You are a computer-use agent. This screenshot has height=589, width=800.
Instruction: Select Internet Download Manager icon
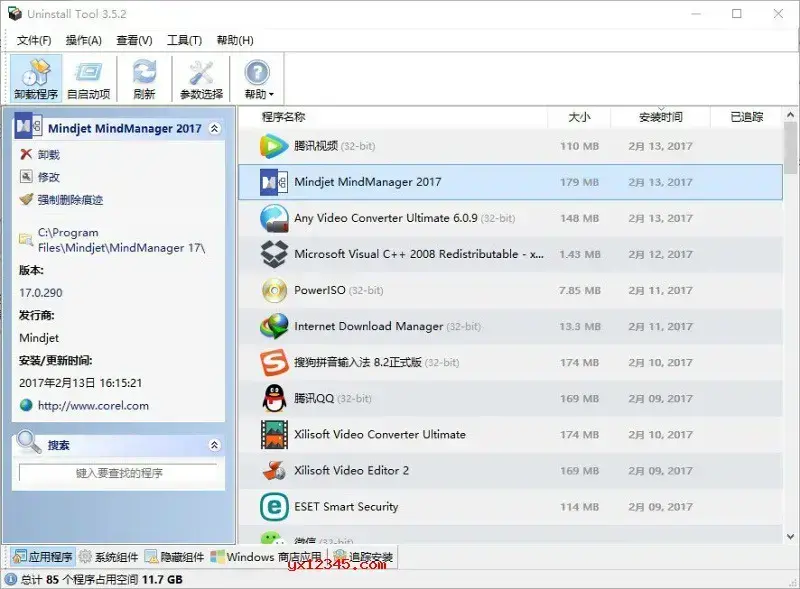tap(274, 326)
